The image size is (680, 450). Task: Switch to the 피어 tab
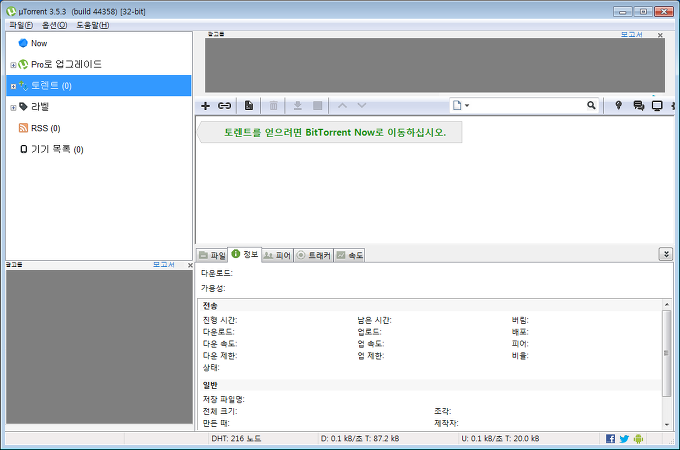coord(277,255)
